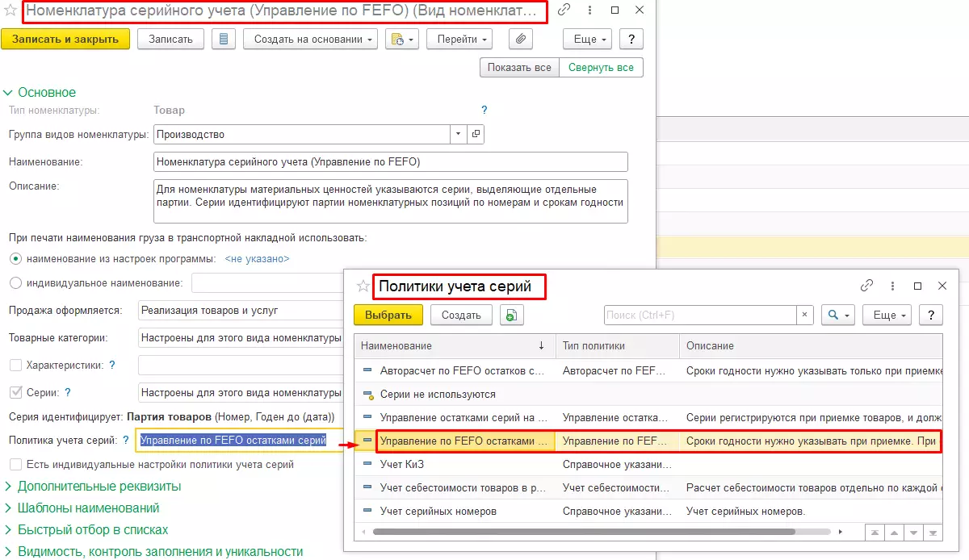Viewport: 969px width, 560px height.
Task: Click into Поиск (Ctrl+F) field
Action: click(701, 315)
